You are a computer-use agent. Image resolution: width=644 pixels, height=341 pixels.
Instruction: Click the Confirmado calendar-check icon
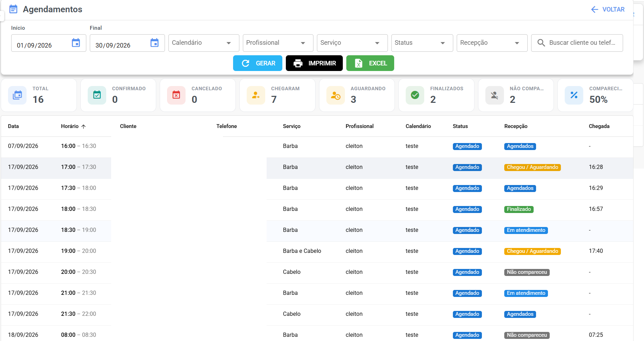click(97, 95)
